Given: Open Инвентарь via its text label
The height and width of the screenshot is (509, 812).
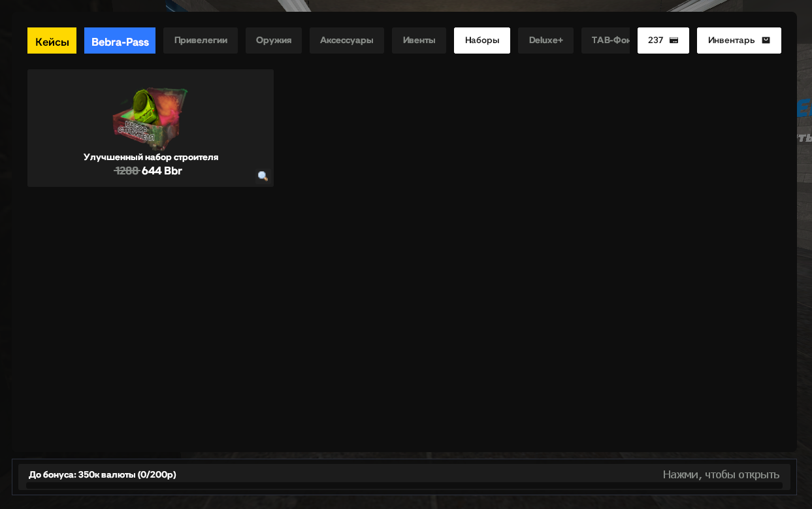Looking at the screenshot, I should [731, 41].
